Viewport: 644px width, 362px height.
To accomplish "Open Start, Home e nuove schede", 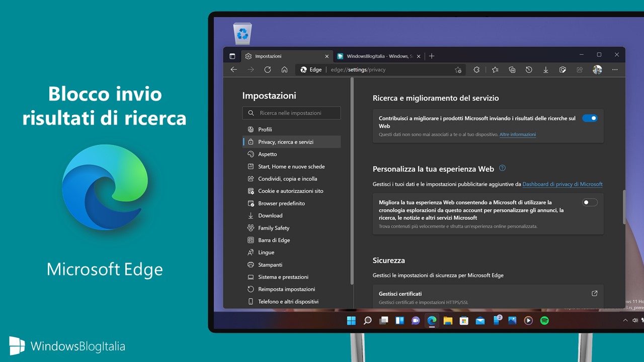I will 291,166.
